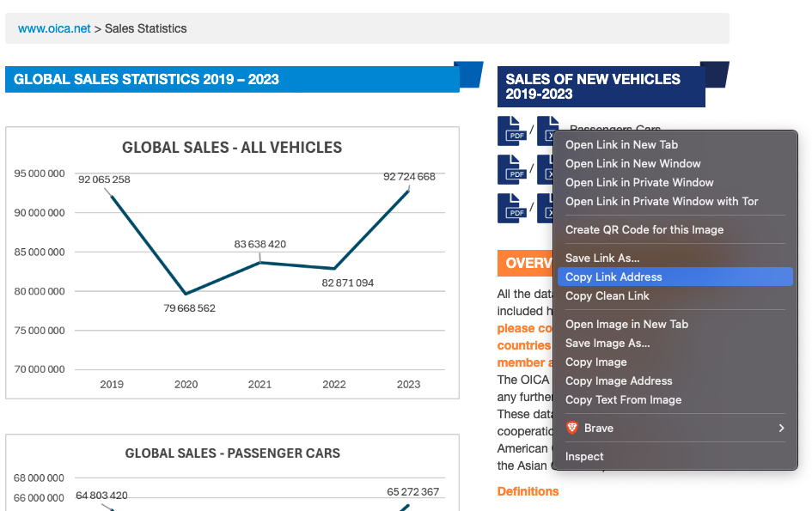Pick Open Link in Private Window with Tor

coord(662,201)
